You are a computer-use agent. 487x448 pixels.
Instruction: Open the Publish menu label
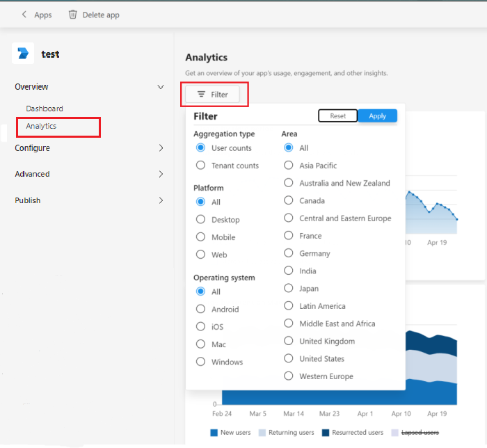[28, 200]
